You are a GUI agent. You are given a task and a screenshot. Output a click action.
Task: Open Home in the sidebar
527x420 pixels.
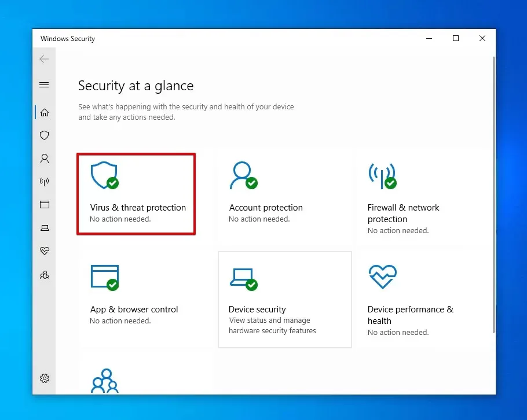coord(44,112)
